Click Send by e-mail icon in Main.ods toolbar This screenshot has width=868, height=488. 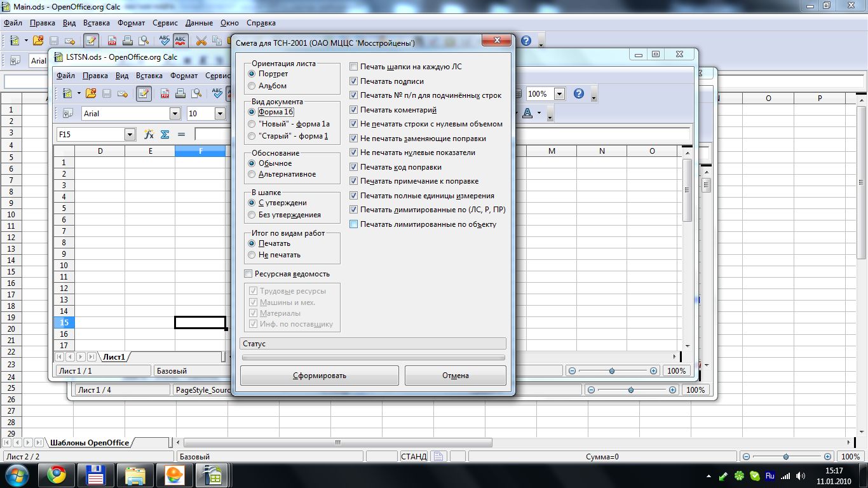point(70,41)
